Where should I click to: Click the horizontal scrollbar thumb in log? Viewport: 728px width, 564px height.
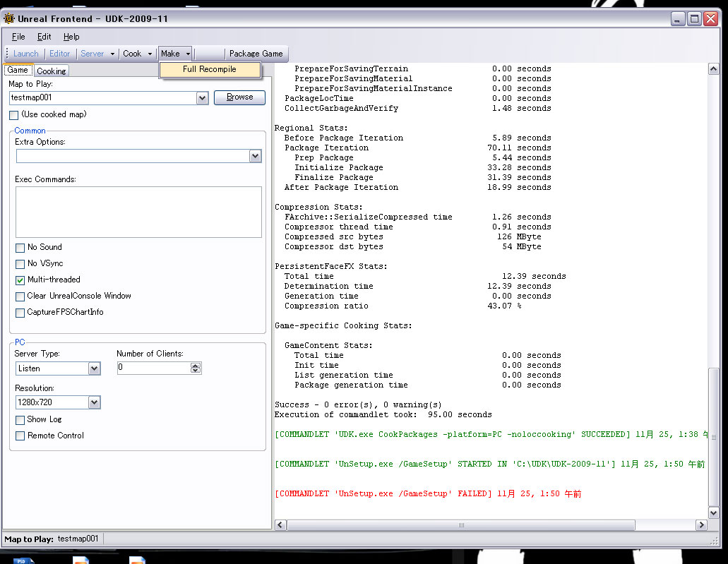[x=461, y=525]
